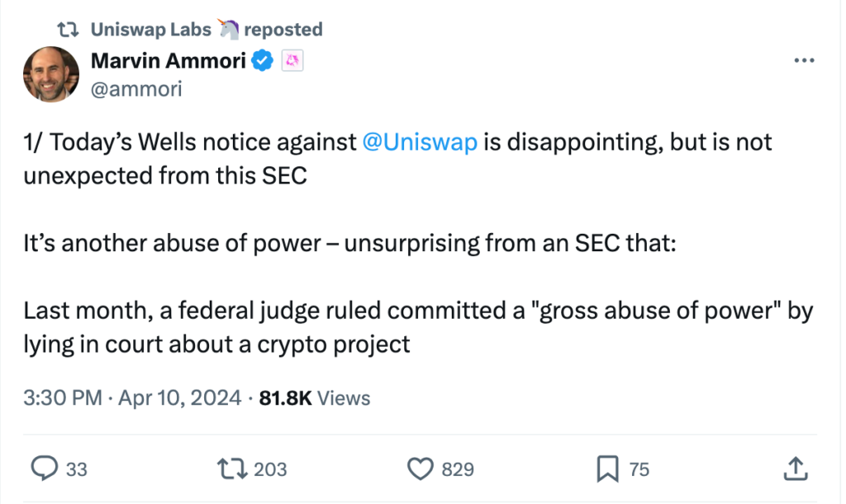Open the three-dot More options menu
This screenshot has height=504, width=846.
click(x=804, y=61)
